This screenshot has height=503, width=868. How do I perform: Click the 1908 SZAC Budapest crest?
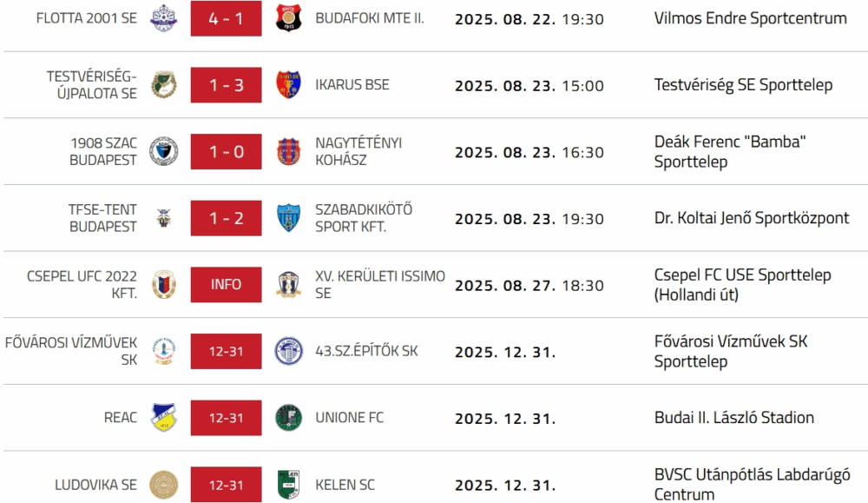(x=162, y=151)
